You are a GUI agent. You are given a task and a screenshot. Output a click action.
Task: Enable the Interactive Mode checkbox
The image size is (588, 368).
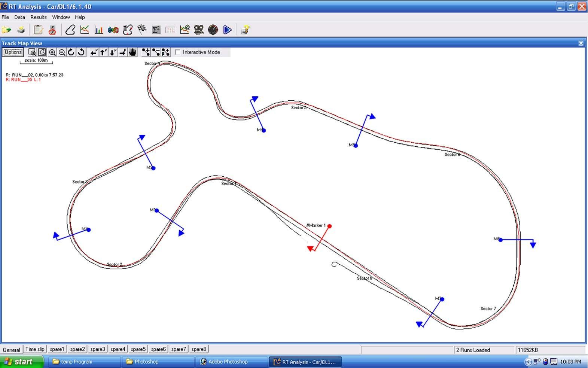pyautogui.click(x=178, y=52)
